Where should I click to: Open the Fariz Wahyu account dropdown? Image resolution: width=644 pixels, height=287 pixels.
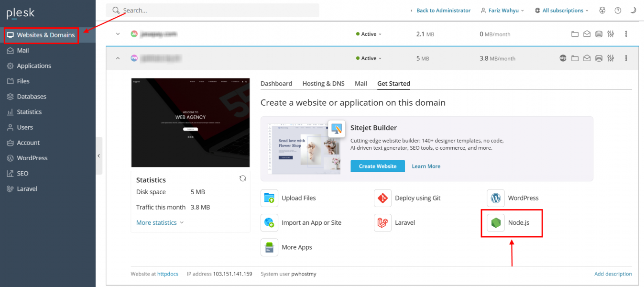pyautogui.click(x=502, y=11)
